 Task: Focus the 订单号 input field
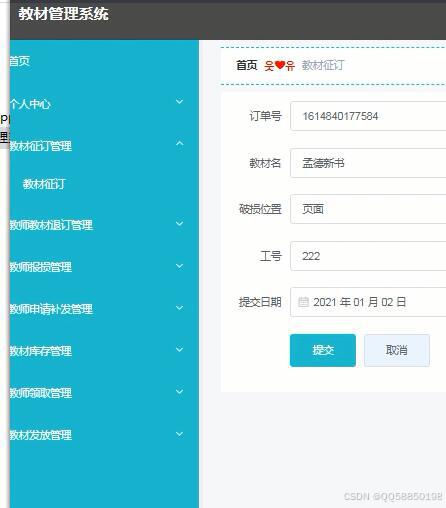pyautogui.click(x=368, y=116)
